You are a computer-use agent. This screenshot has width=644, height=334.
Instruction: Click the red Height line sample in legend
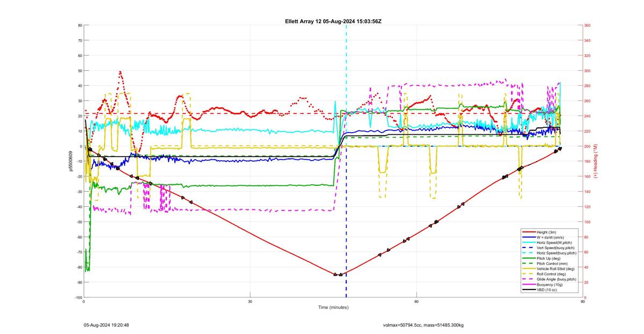pyautogui.click(x=528, y=232)
